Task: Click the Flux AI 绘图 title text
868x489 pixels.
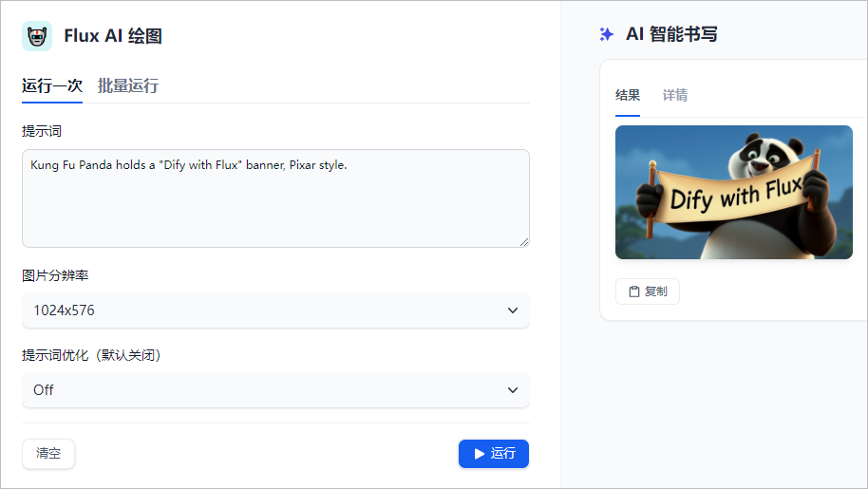Action: coord(113,36)
